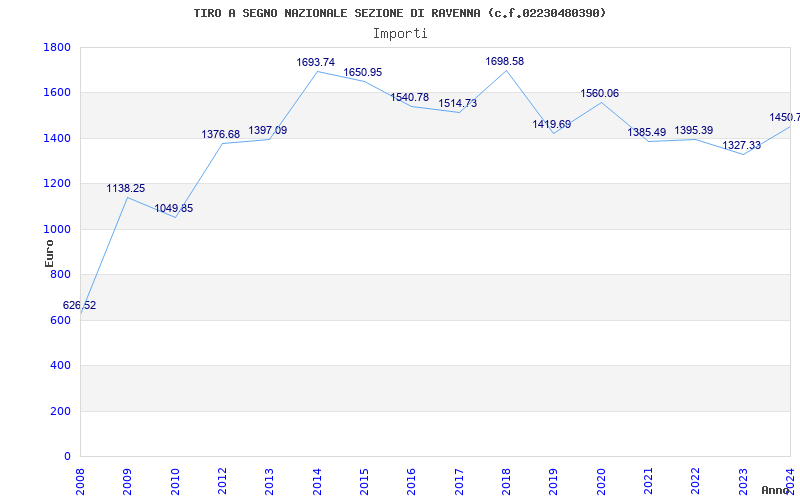
Task: Click y-axis tick 1800
Action: tap(57, 47)
